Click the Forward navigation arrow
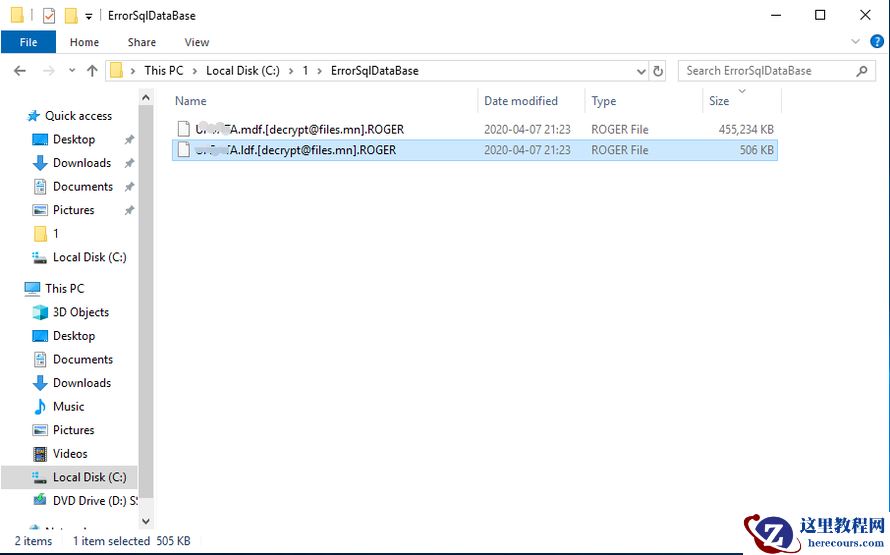 (x=49, y=71)
